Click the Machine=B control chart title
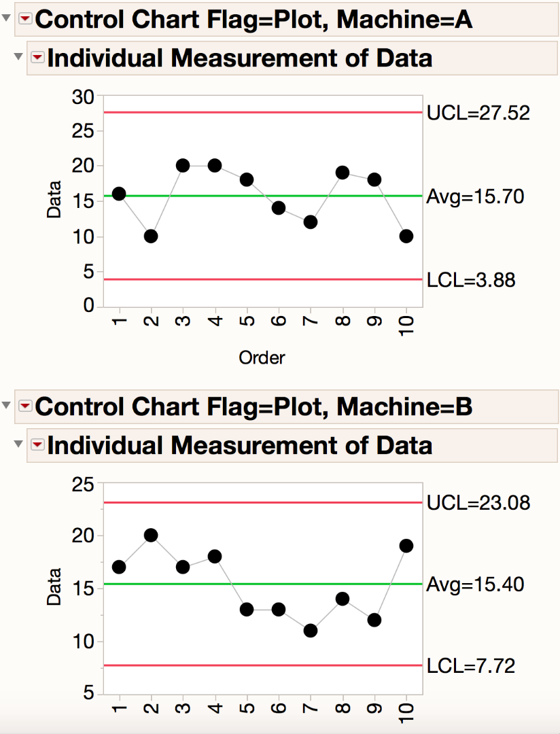Screen dimensions: 560x734 tap(253, 406)
